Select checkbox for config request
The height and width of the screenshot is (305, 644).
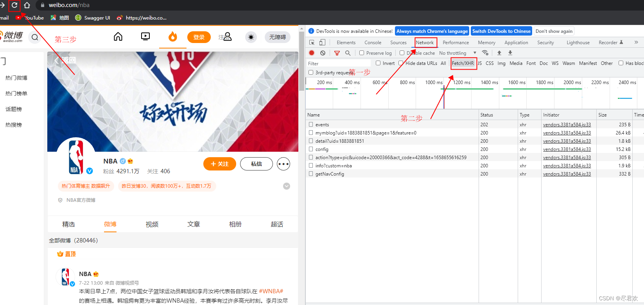[x=311, y=149]
